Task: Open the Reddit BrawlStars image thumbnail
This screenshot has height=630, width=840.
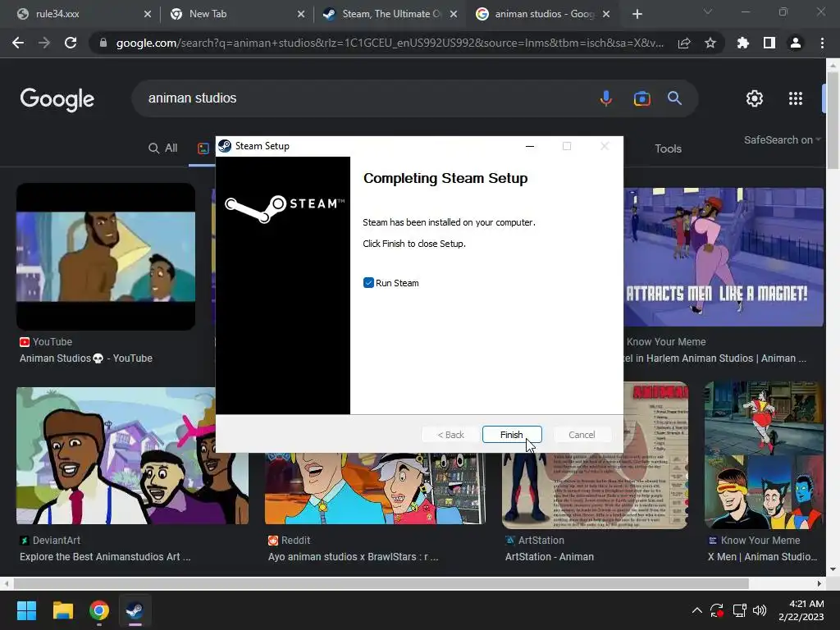Action: 375,488
